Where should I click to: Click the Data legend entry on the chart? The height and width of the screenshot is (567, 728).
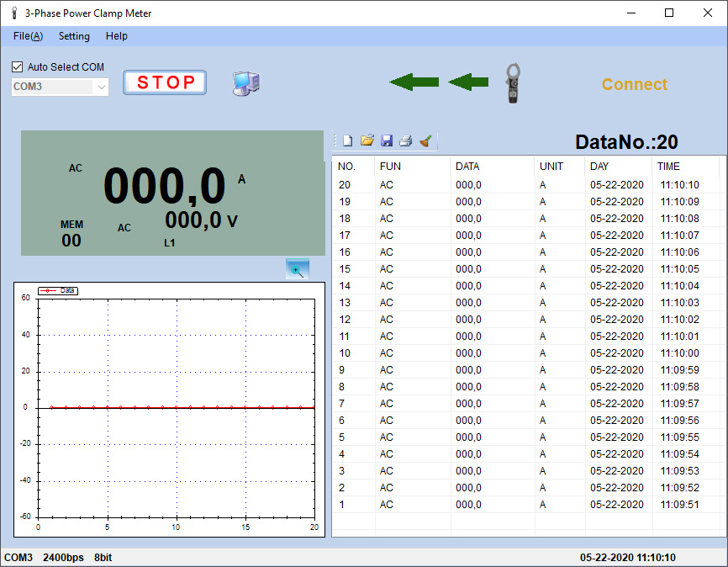click(59, 290)
